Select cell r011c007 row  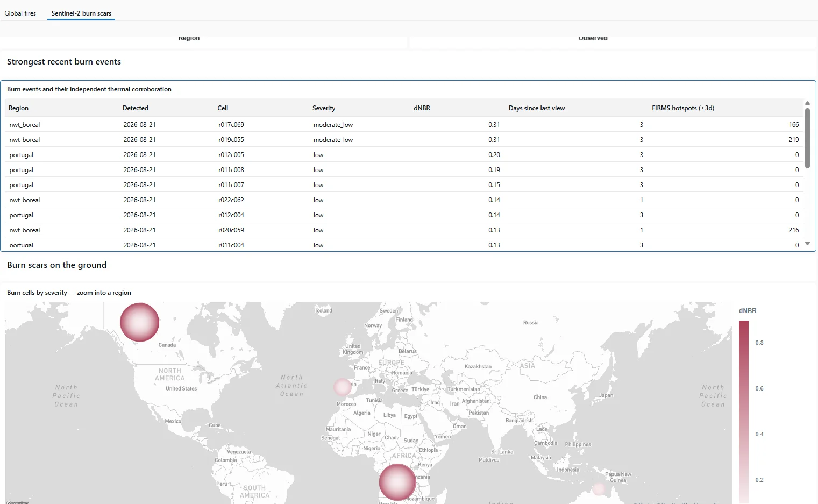(231, 185)
